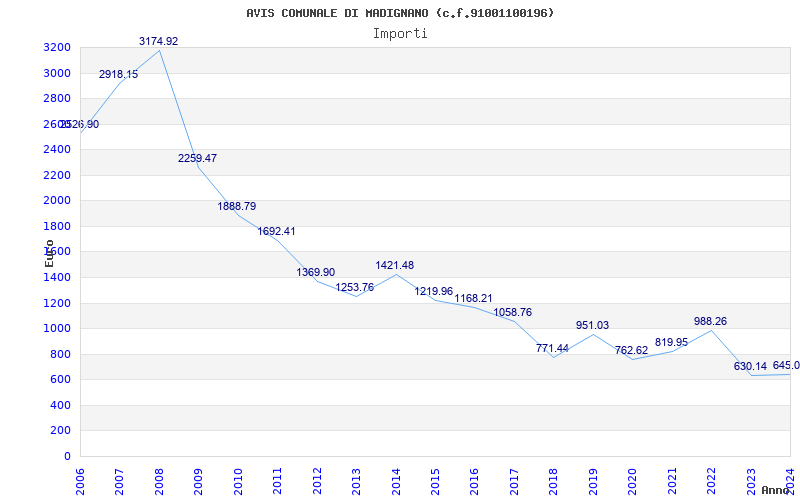Click the 2020 x-axis year
This screenshot has height=500, width=800.
pos(633,482)
